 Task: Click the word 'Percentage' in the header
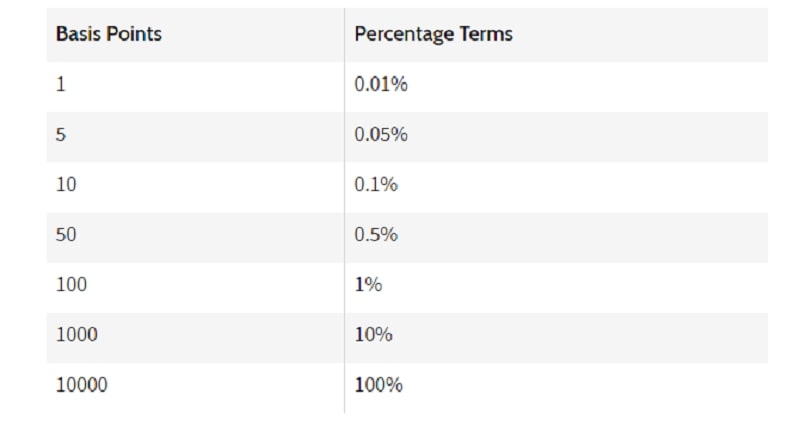tap(406, 34)
